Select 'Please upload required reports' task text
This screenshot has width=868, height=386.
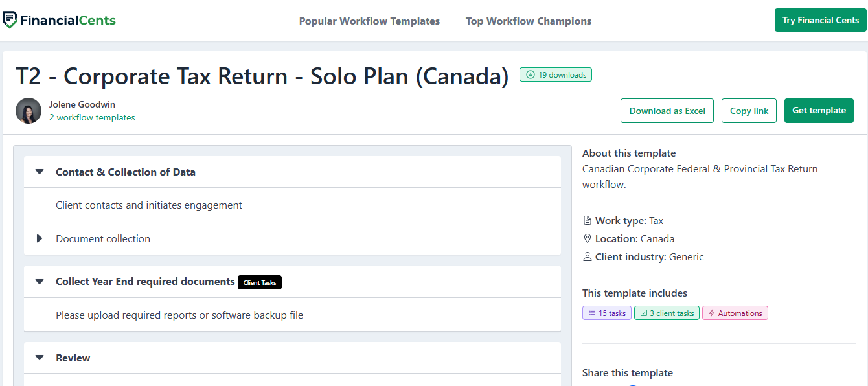(179, 315)
